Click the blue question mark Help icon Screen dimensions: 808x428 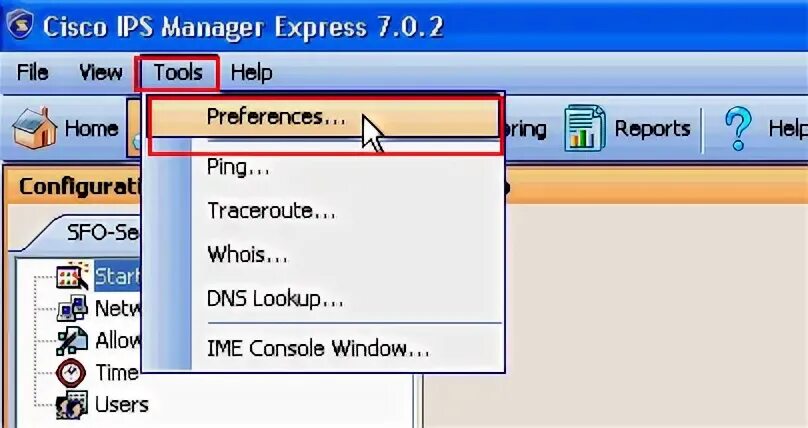click(x=738, y=128)
